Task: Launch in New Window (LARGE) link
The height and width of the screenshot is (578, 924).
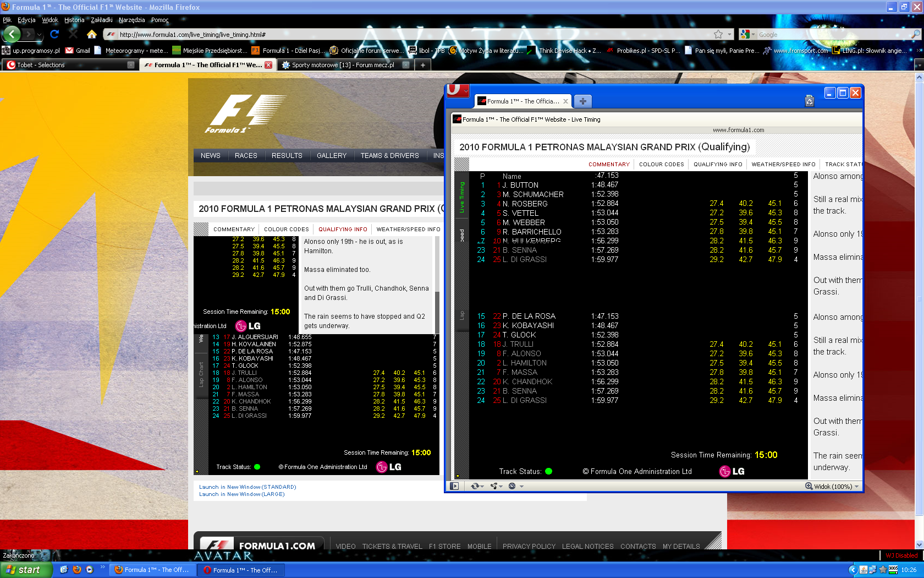Action: pyautogui.click(x=242, y=494)
